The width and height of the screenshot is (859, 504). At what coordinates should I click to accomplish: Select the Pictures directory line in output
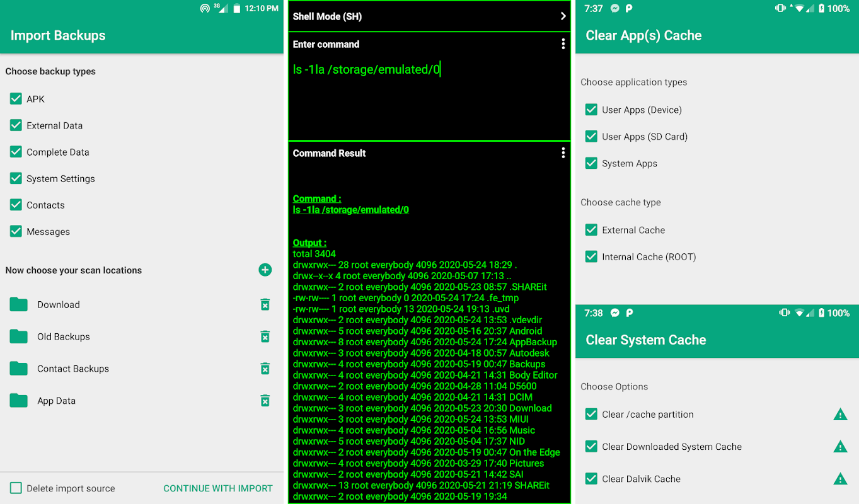pyautogui.click(x=418, y=463)
